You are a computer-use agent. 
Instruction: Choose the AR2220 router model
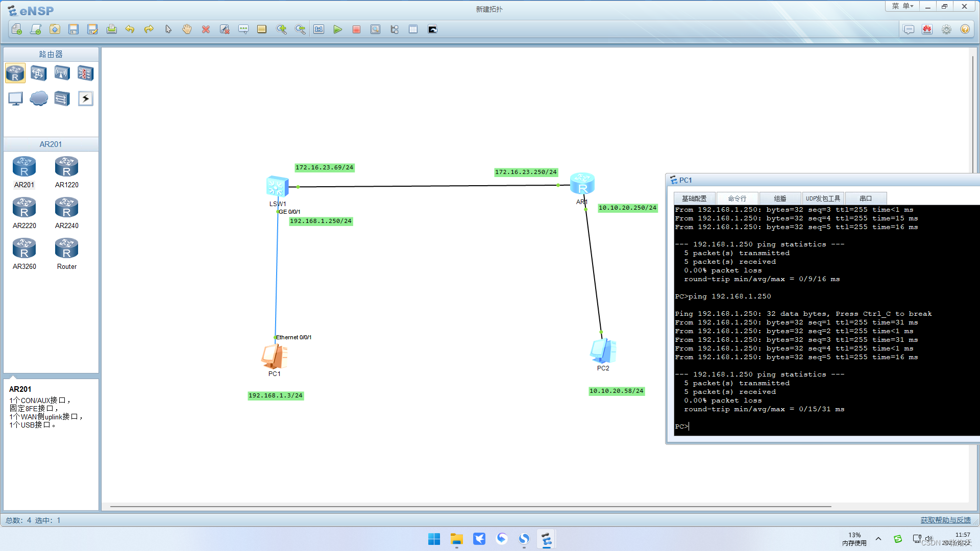pos(24,208)
